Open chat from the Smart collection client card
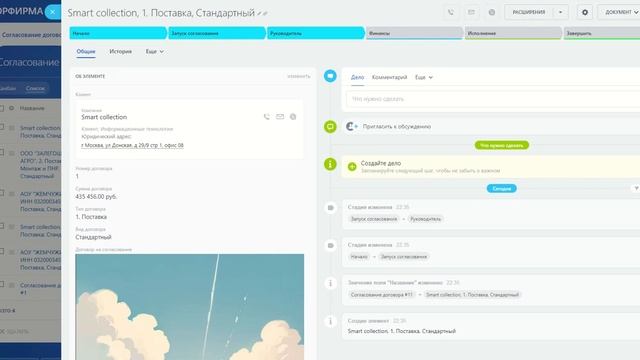Viewport: 640px width, 360px height. [x=293, y=117]
